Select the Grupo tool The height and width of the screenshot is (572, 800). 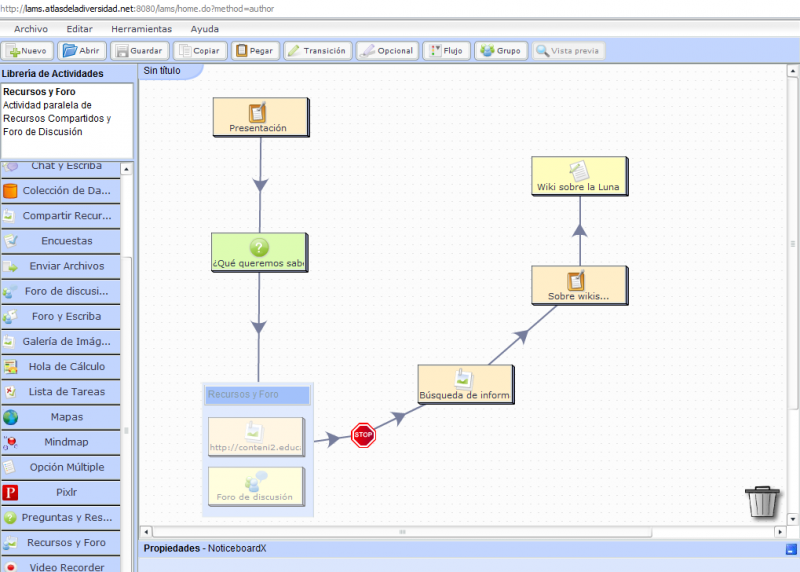[x=501, y=51]
